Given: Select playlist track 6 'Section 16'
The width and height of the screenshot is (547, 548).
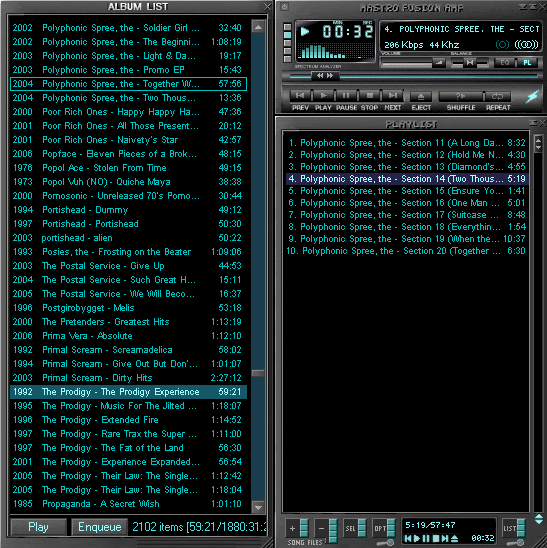Looking at the screenshot, I should tap(406, 203).
